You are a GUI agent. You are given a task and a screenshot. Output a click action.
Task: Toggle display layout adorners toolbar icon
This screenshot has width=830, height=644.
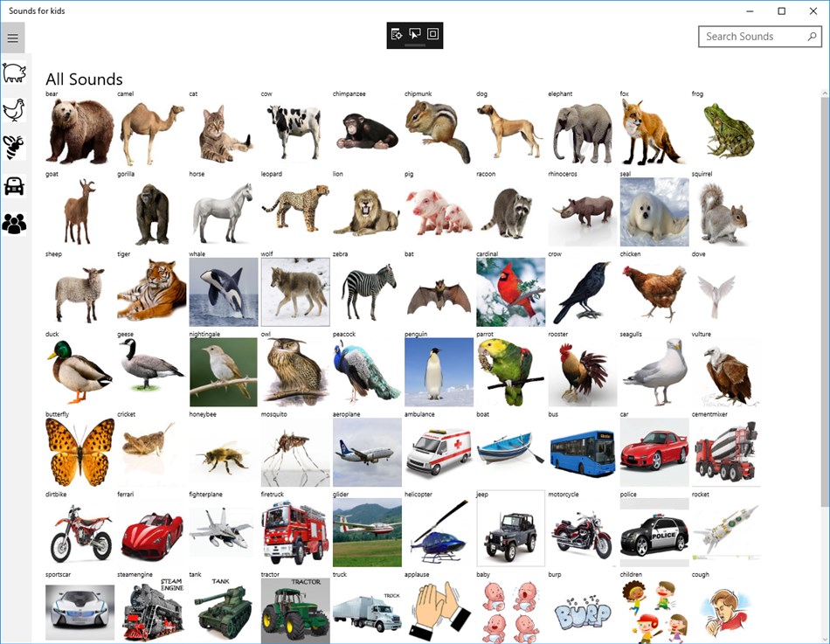pos(432,34)
